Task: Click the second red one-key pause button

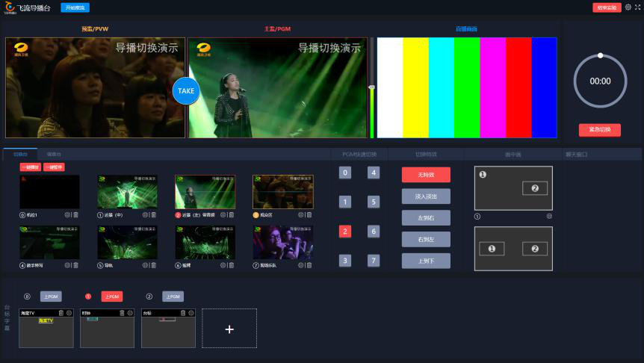Action: tap(54, 167)
